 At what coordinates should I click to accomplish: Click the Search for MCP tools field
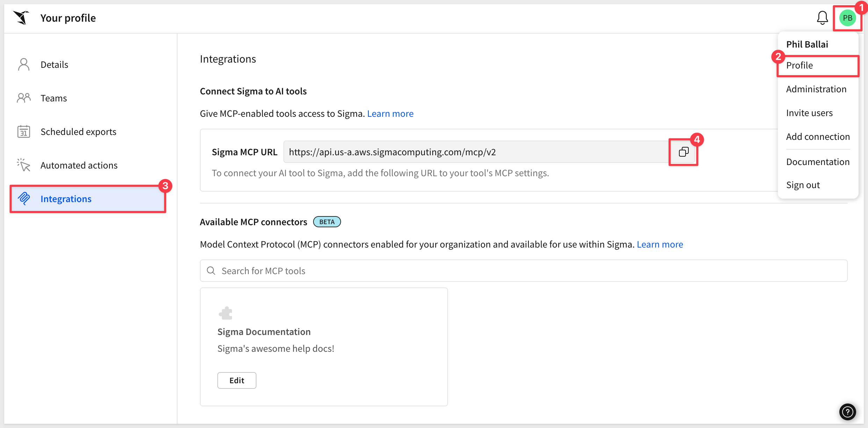click(x=523, y=271)
